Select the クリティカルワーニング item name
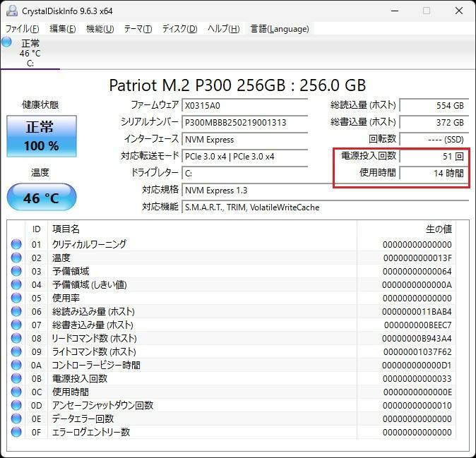476x458 pixels. tap(89, 244)
